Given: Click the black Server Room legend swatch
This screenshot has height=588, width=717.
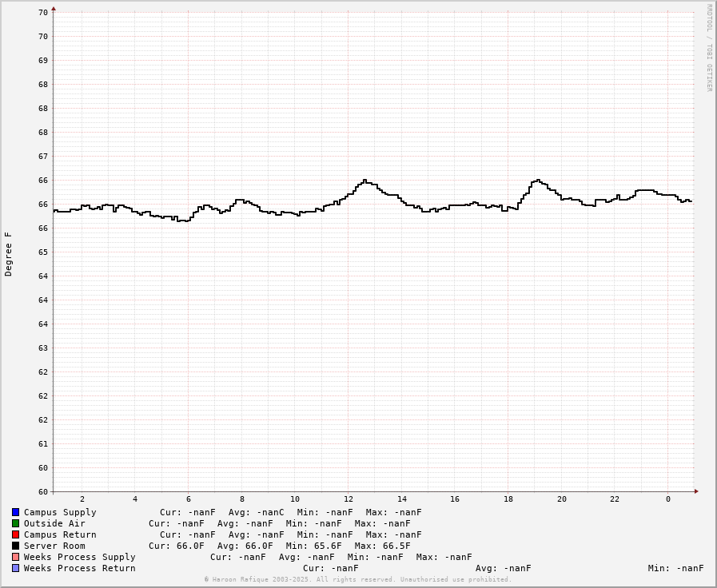Looking at the screenshot, I should (x=15, y=546).
